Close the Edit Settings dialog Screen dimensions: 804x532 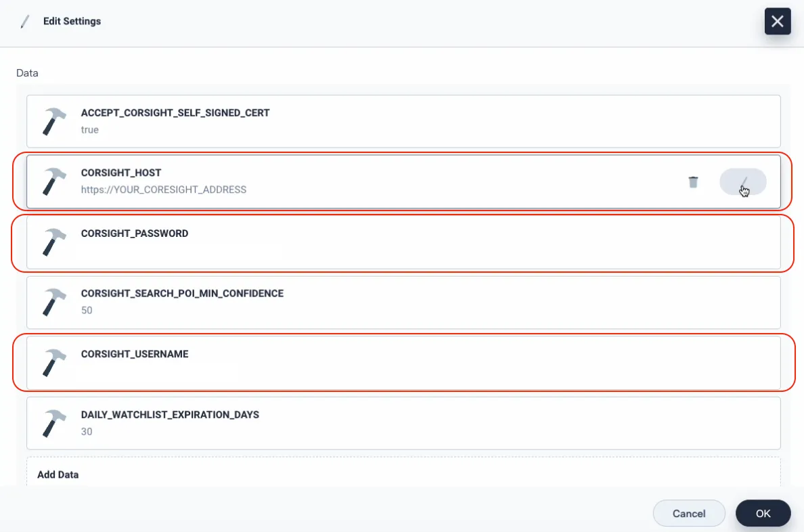(778, 22)
